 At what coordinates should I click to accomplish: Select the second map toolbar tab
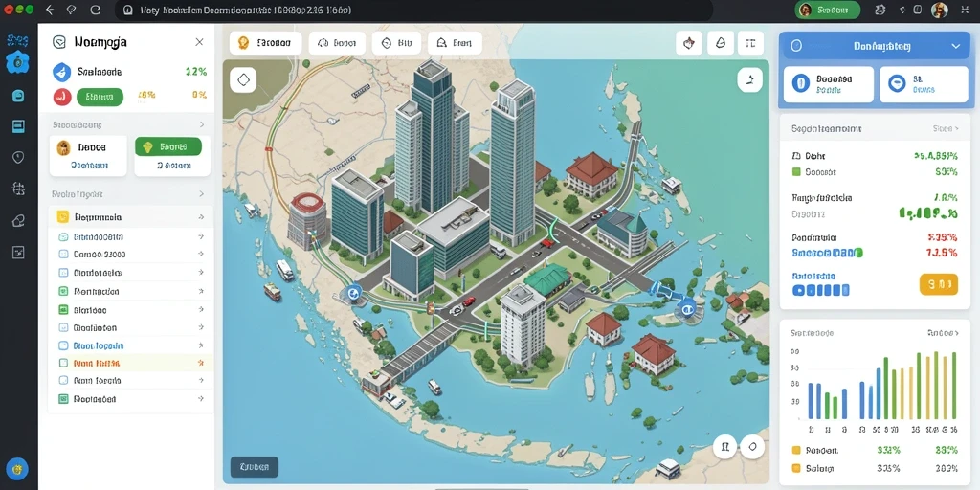pyautogui.click(x=336, y=43)
